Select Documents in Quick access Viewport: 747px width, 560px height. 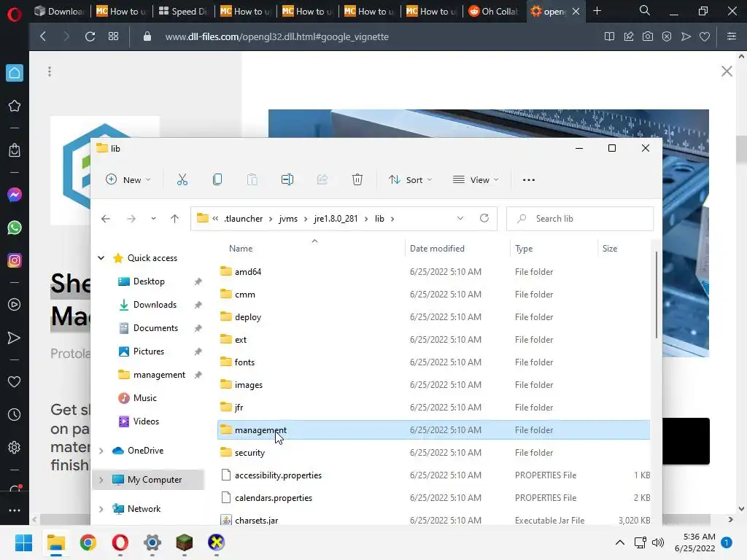click(155, 328)
